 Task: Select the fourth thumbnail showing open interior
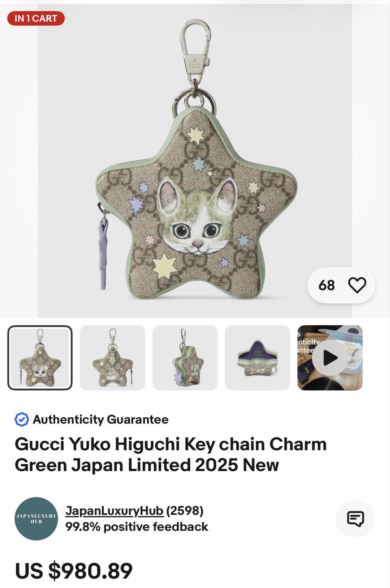[x=258, y=358]
